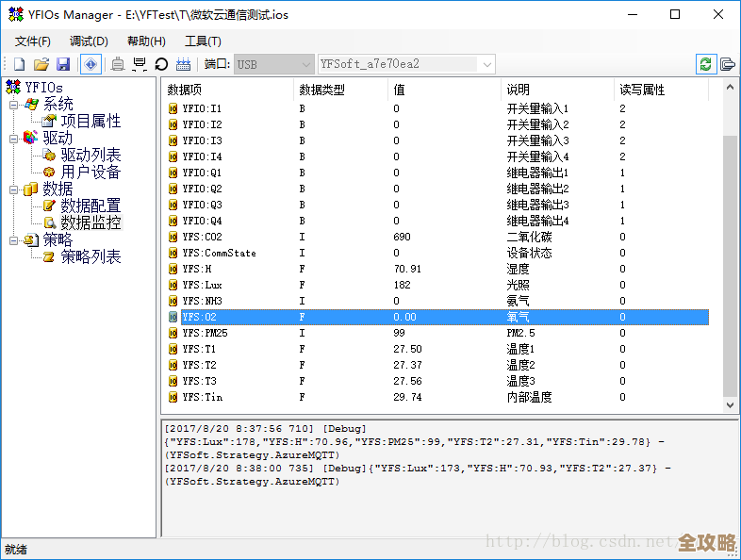Toggle the blue diamond toolbar button
Image resolution: width=741 pixels, height=560 pixels.
pyautogui.click(x=91, y=64)
